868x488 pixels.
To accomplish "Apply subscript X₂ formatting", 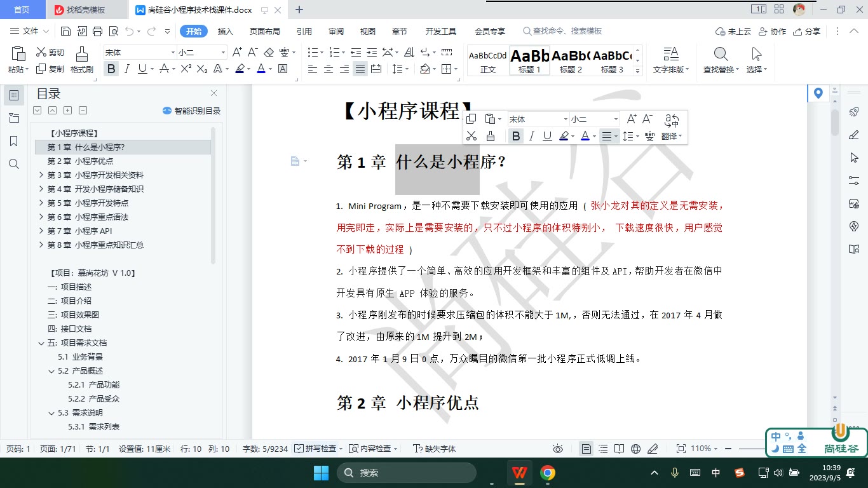I will pos(202,69).
